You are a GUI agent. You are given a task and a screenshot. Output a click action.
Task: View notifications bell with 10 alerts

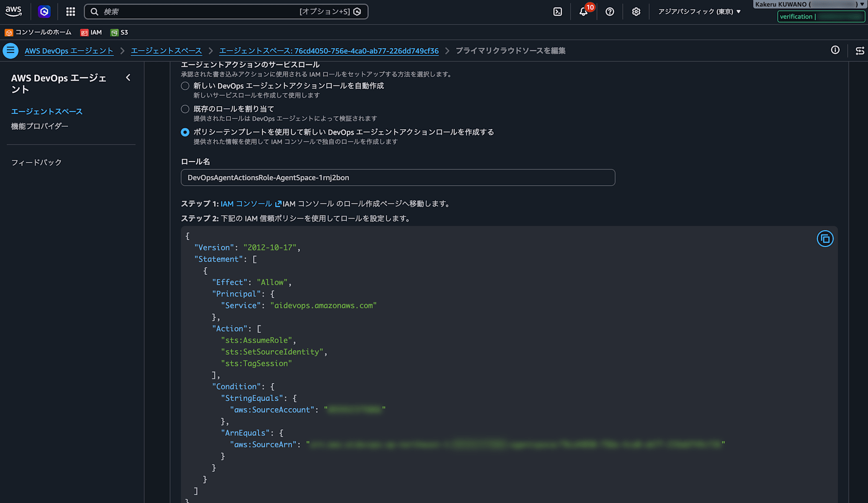(584, 11)
